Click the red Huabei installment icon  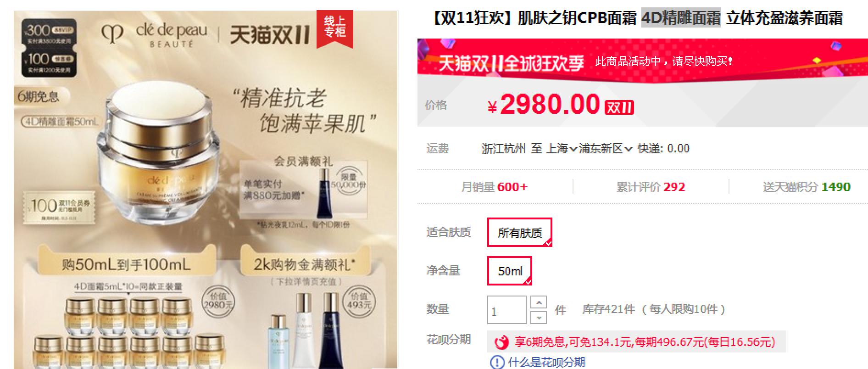click(502, 342)
